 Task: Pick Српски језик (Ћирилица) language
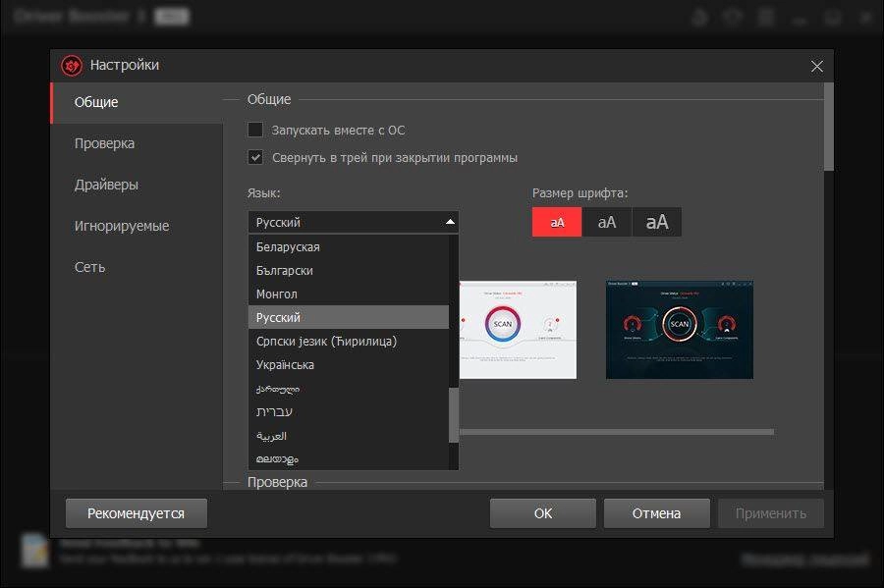click(x=349, y=342)
